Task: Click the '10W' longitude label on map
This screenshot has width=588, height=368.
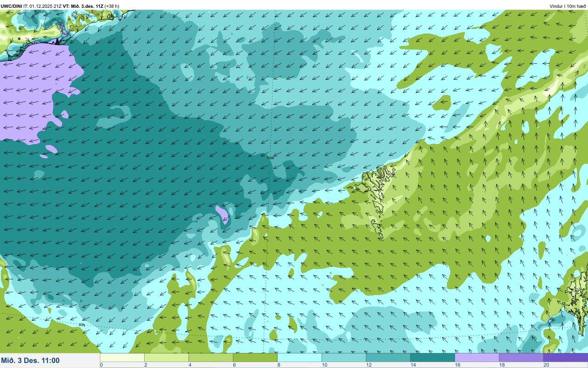Action: [271, 157]
